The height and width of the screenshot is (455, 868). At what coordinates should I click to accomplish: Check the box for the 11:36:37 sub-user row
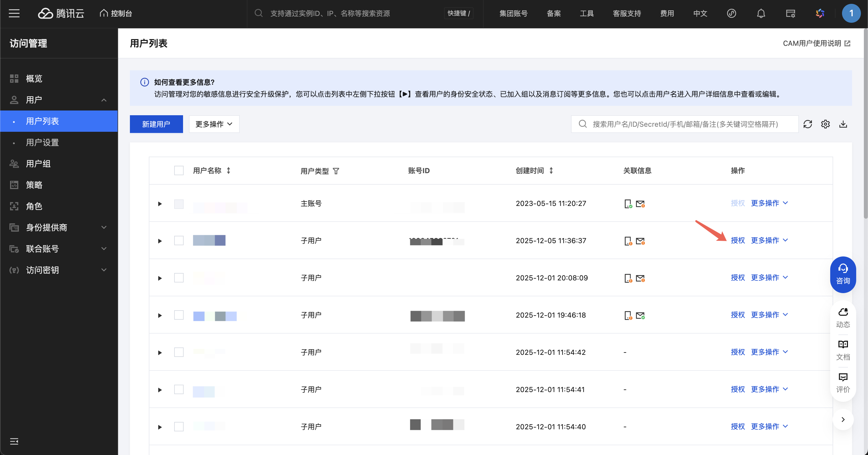tap(179, 240)
